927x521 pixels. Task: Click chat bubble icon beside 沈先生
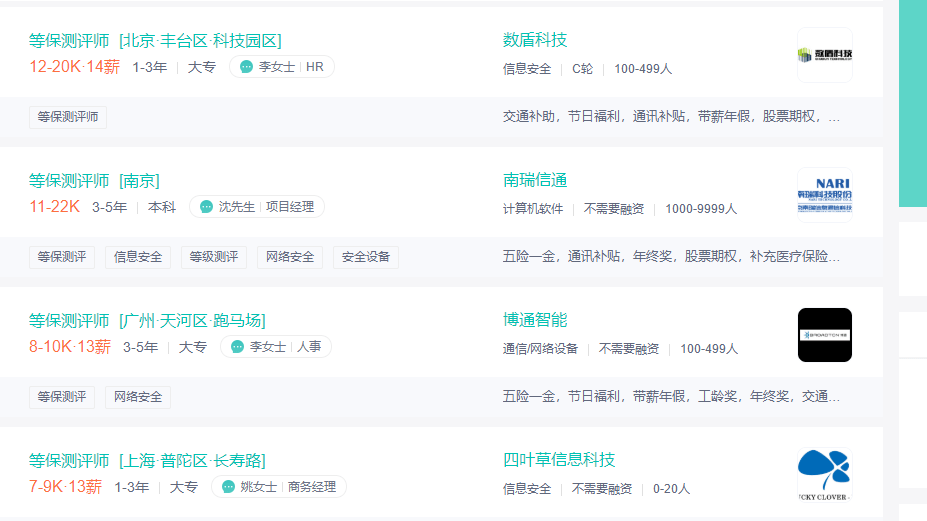click(x=206, y=207)
